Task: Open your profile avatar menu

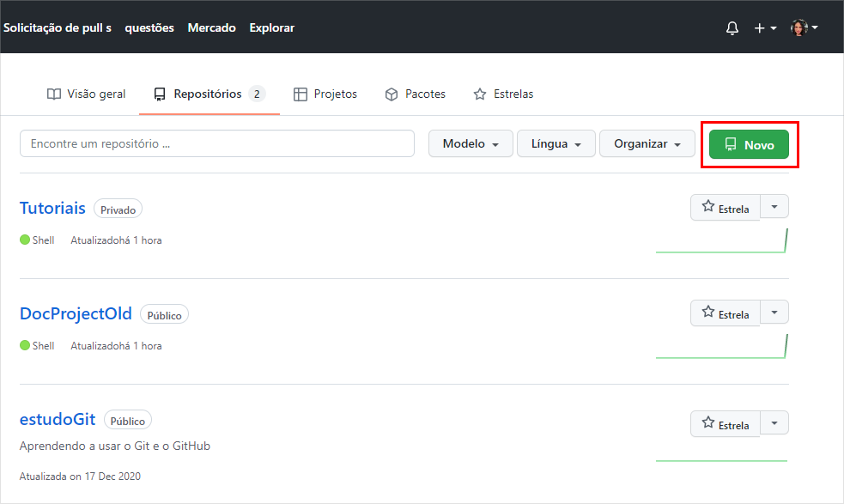Action: (x=798, y=27)
